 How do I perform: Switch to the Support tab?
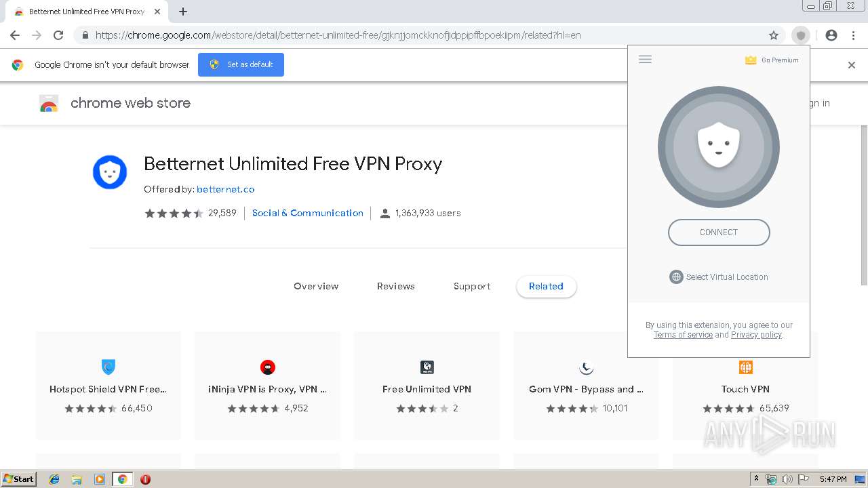coord(472,286)
